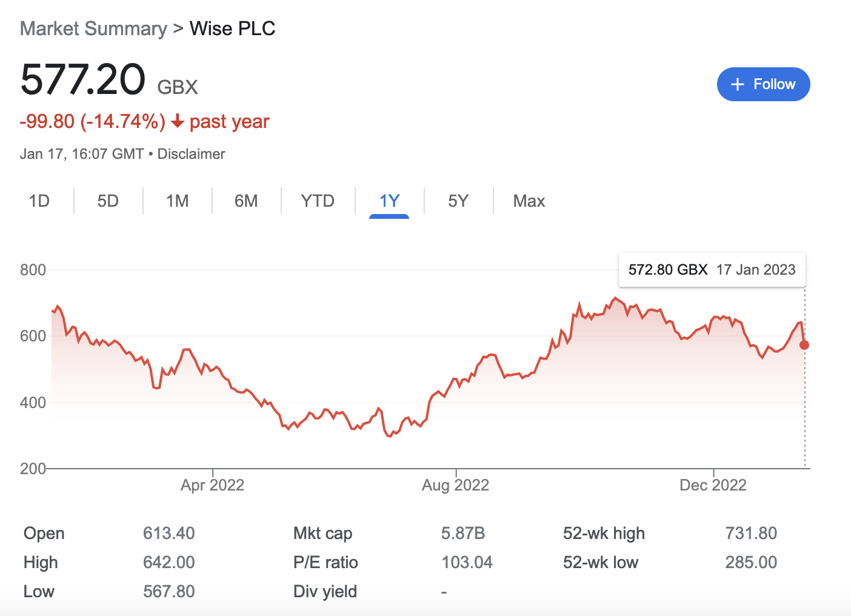Follow the Wise PLC stock
Image resolution: width=851 pixels, height=616 pixels.
[x=763, y=84]
